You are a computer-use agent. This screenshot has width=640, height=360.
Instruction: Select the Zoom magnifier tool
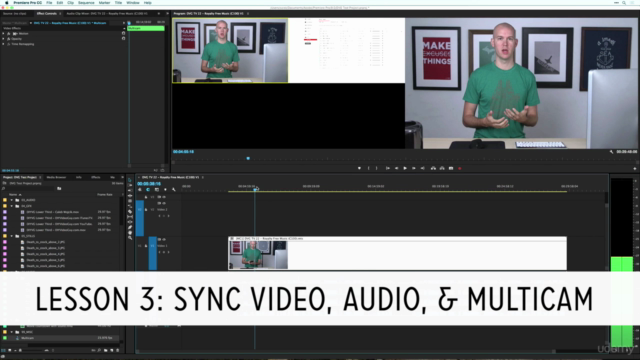coord(130,238)
